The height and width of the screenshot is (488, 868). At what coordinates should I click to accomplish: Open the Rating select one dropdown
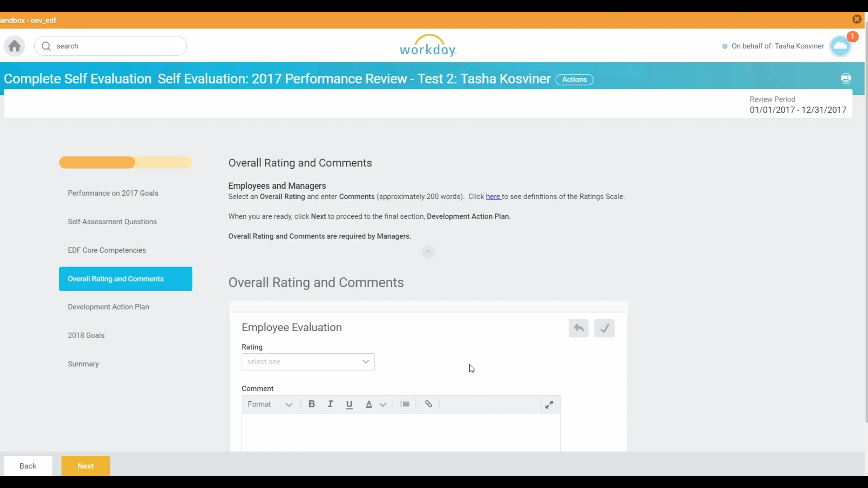point(308,361)
